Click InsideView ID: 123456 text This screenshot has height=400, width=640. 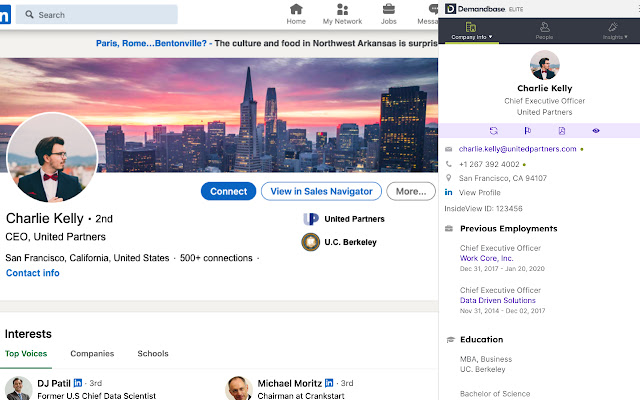pyautogui.click(x=483, y=209)
